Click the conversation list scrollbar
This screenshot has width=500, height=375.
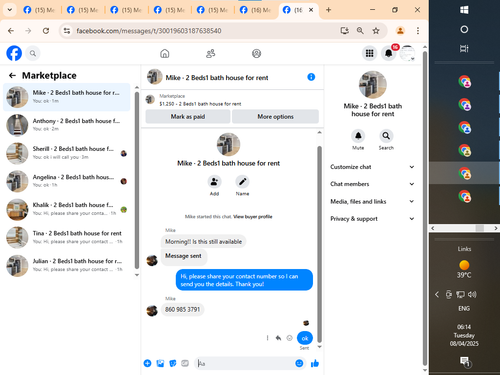137,180
